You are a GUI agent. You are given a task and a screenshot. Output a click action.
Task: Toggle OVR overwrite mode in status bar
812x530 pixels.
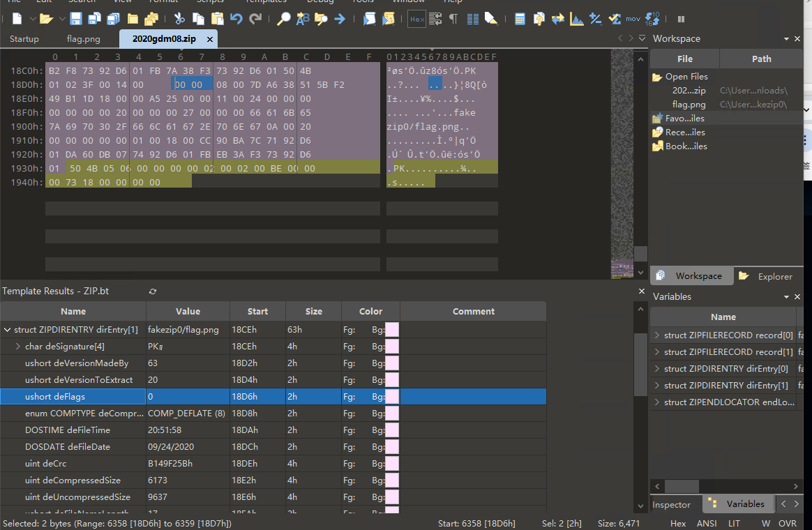coord(787,523)
